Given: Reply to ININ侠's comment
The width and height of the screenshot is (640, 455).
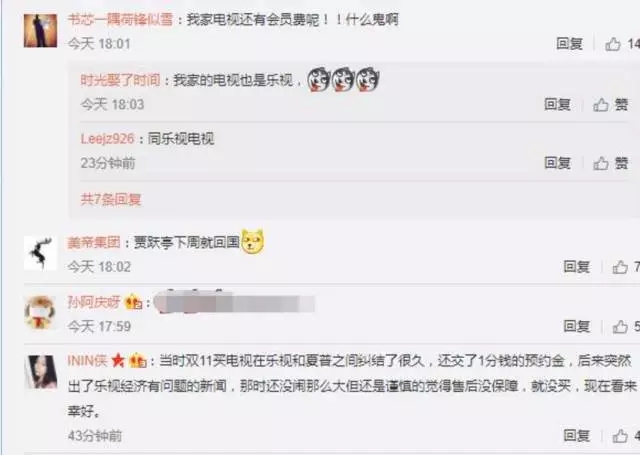Looking at the screenshot, I should click(x=576, y=436).
